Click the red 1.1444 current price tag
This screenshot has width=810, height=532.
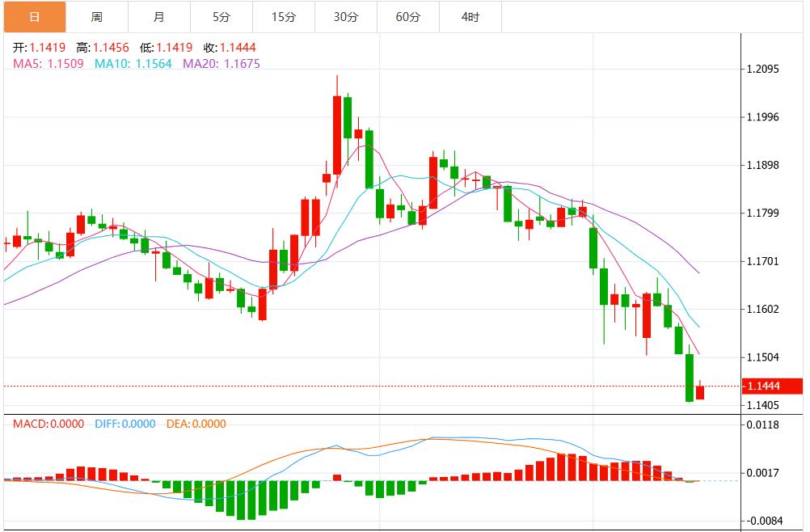[x=774, y=386]
